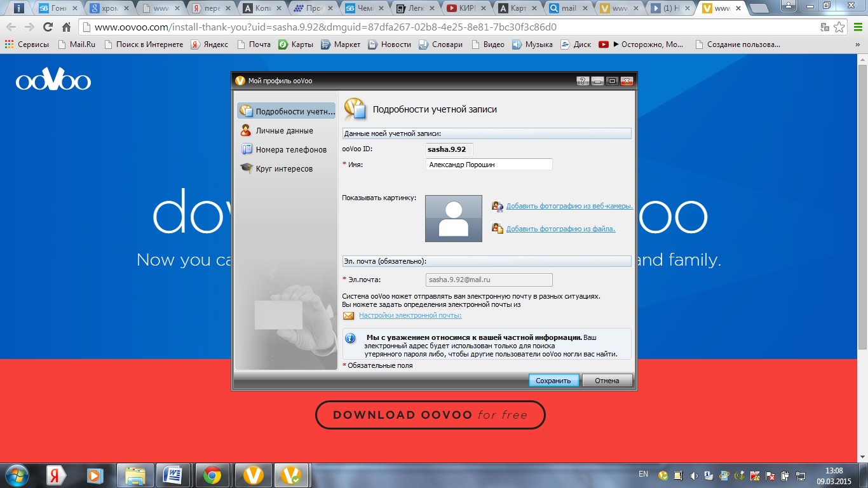Click the ooVoo logo on the webpage

pos(53,79)
